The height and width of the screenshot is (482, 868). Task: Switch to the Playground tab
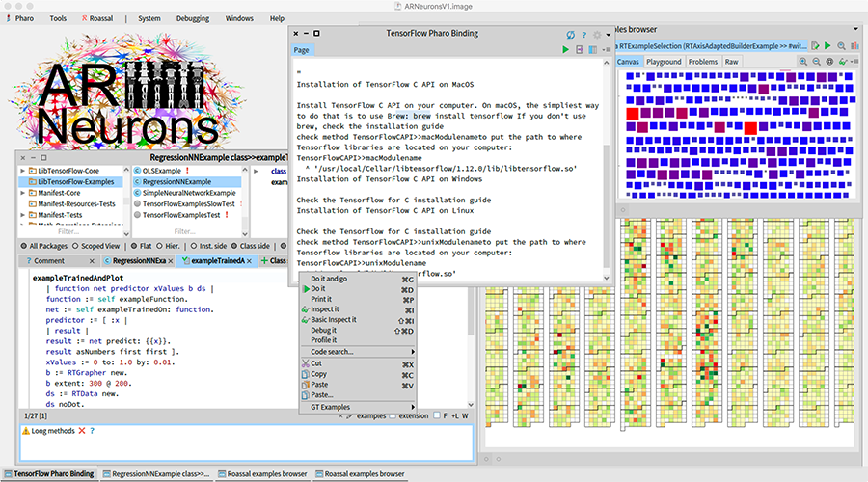[x=664, y=62]
